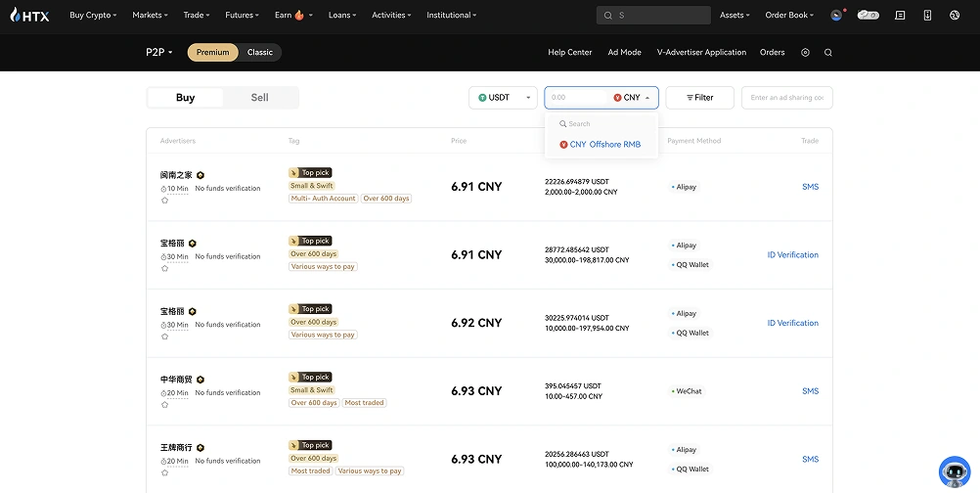Open the P2P section dropdown

(159, 53)
